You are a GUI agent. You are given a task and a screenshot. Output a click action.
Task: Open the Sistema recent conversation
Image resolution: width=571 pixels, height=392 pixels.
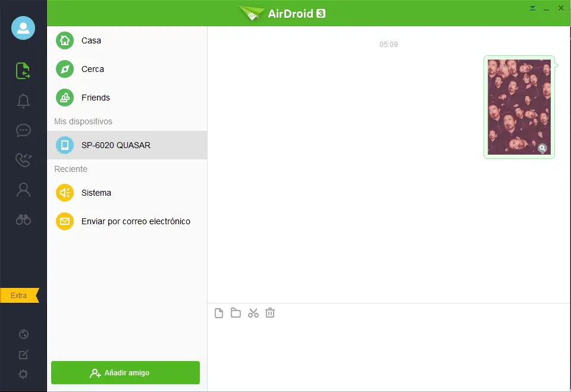pos(127,193)
